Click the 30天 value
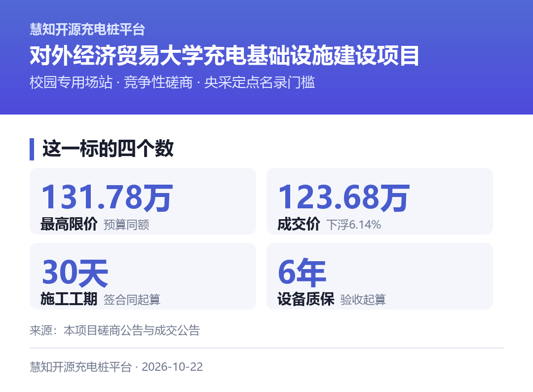 [75, 273]
